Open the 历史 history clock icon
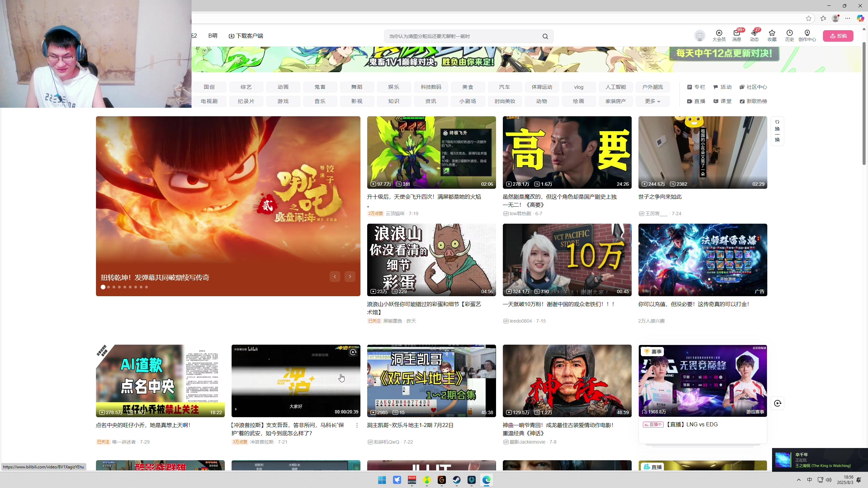This screenshot has height=488, width=868. (x=790, y=36)
